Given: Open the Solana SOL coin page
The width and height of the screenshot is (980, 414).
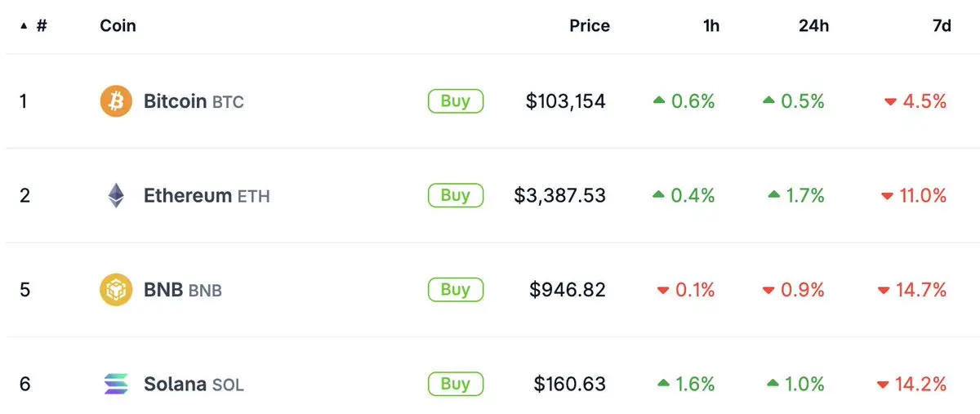Looking at the screenshot, I should click(194, 384).
